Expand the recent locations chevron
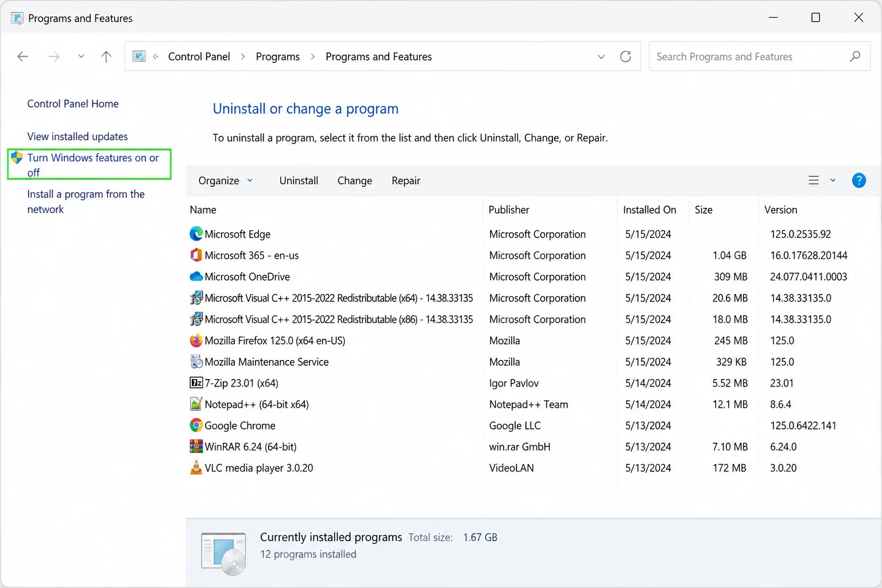The image size is (882, 588). tap(81, 56)
